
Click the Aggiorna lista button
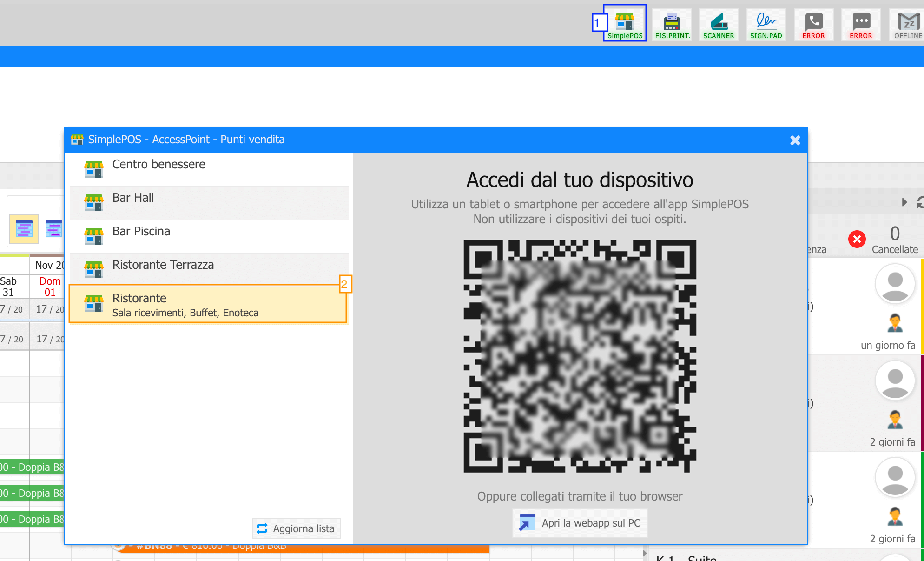pyautogui.click(x=296, y=528)
